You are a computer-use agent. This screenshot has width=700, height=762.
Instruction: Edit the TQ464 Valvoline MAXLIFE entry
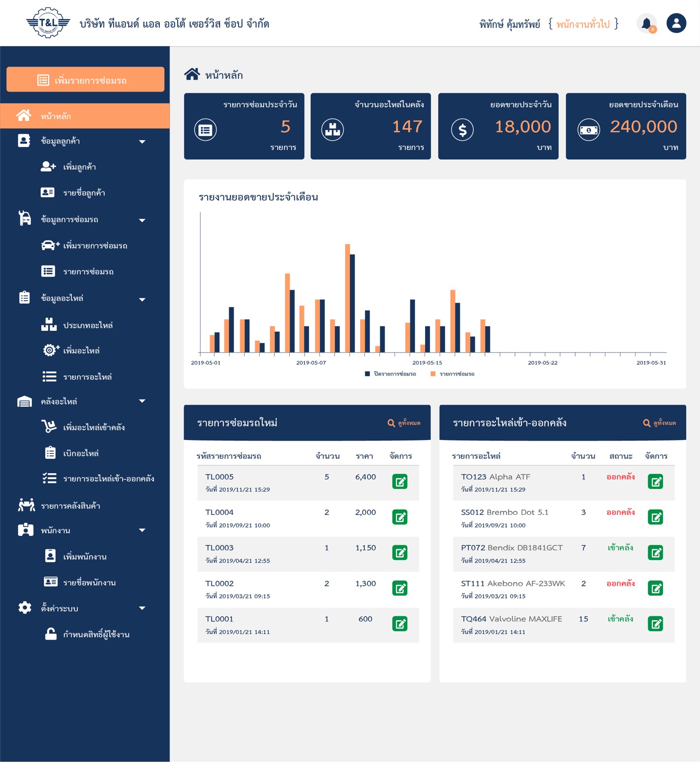655,624
